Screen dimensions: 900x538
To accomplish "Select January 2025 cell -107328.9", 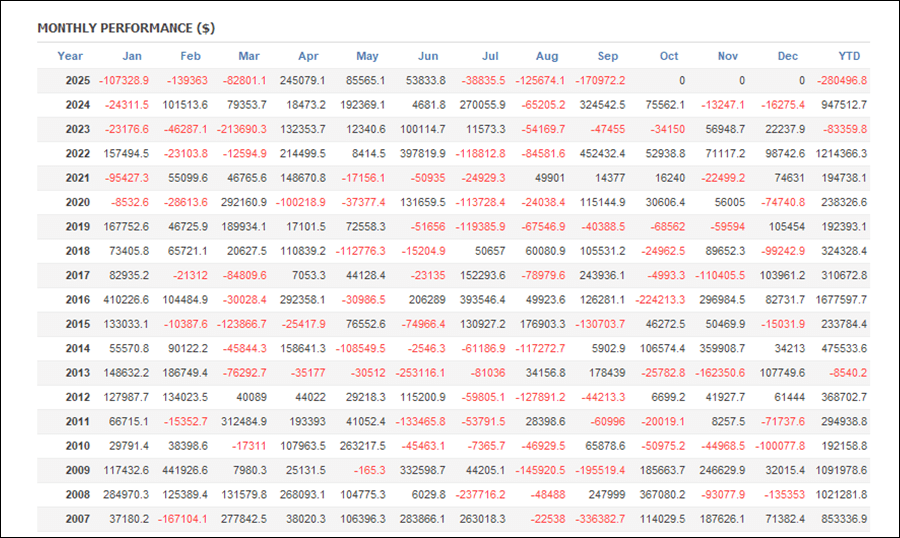I will pos(124,81).
